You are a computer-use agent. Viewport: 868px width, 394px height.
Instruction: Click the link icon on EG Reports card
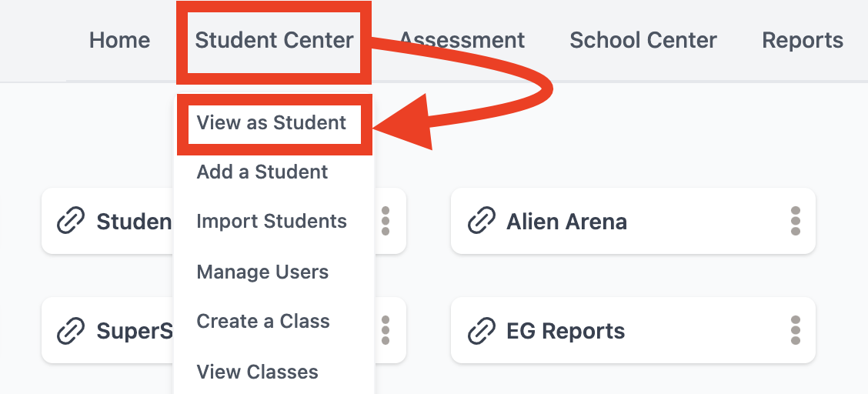pos(481,330)
